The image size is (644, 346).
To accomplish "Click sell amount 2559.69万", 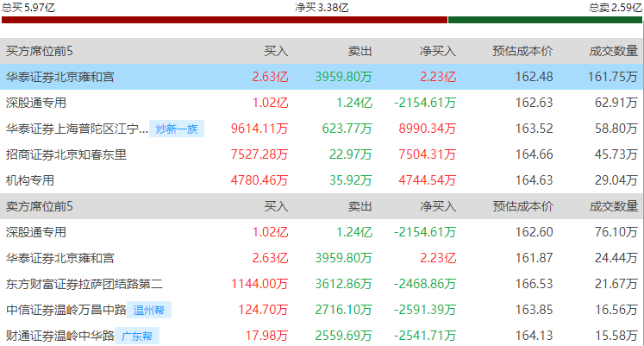I will pyautogui.click(x=343, y=336).
